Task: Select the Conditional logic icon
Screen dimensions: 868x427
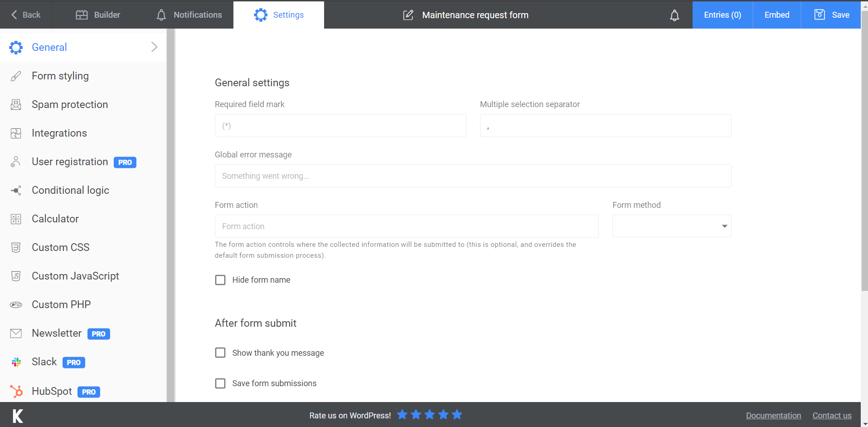Action: [x=16, y=190]
